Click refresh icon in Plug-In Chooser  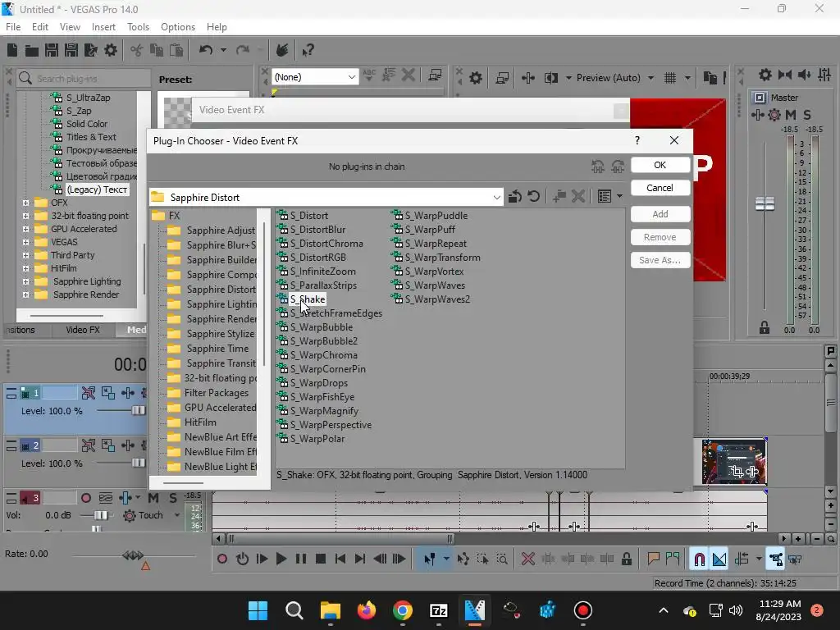pos(533,197)
